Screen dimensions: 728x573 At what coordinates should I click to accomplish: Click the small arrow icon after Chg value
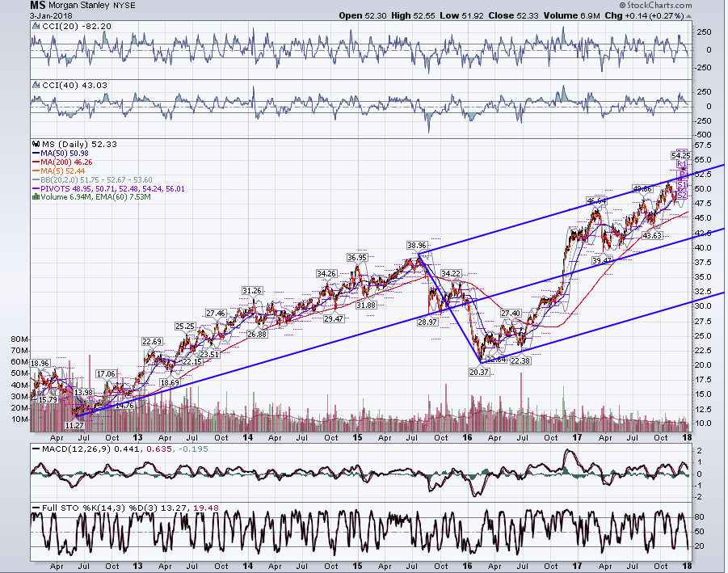click(x=688, y=16)
